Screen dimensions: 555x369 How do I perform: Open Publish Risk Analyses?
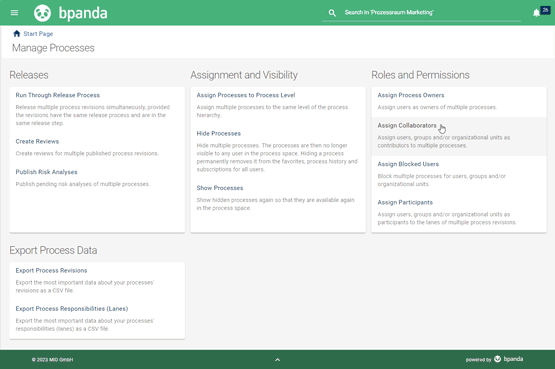pos(46,172)
